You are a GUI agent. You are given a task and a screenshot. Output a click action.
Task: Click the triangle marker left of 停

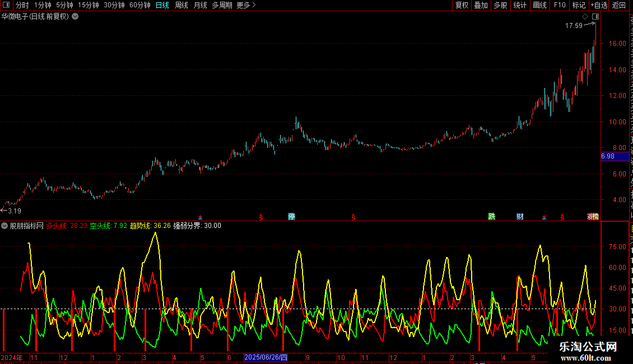coord(200,217)
